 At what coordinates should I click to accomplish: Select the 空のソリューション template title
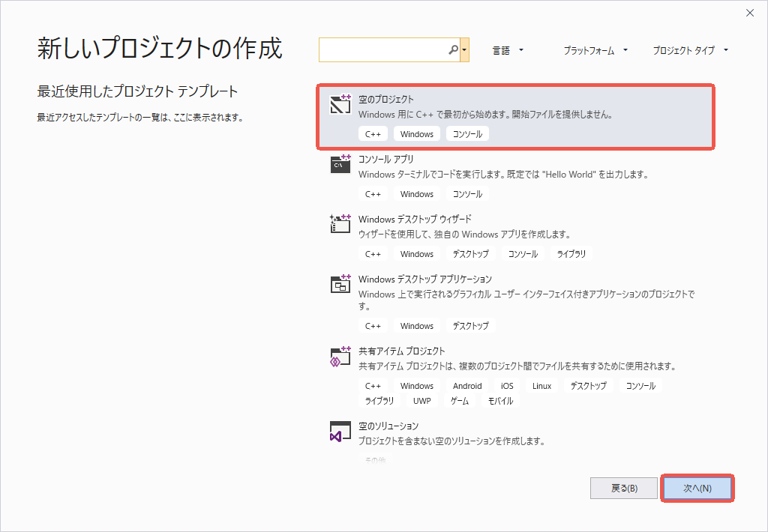coord(388,426)
